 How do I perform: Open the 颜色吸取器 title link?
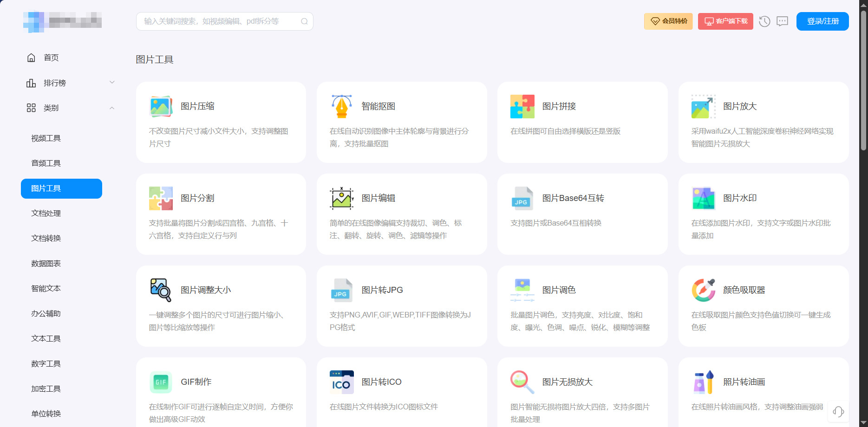744,290
